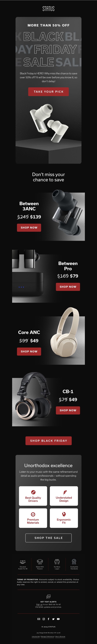Click the Premium Materials badge tile

tap(33, 518)
